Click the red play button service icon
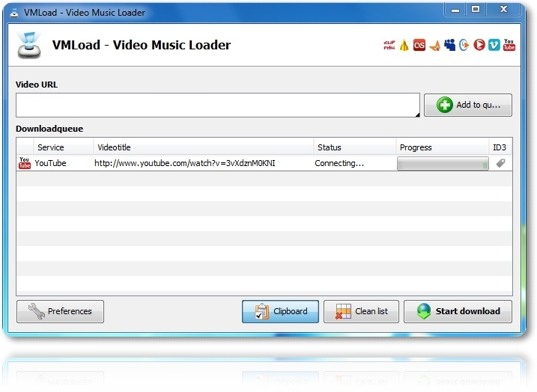The image size is (537, 392). pos(479,45)
